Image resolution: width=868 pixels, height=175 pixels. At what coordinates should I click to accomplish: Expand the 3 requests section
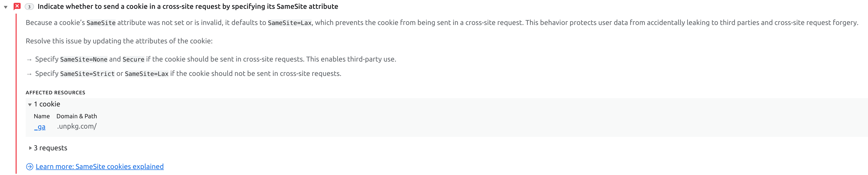[51, 148]
